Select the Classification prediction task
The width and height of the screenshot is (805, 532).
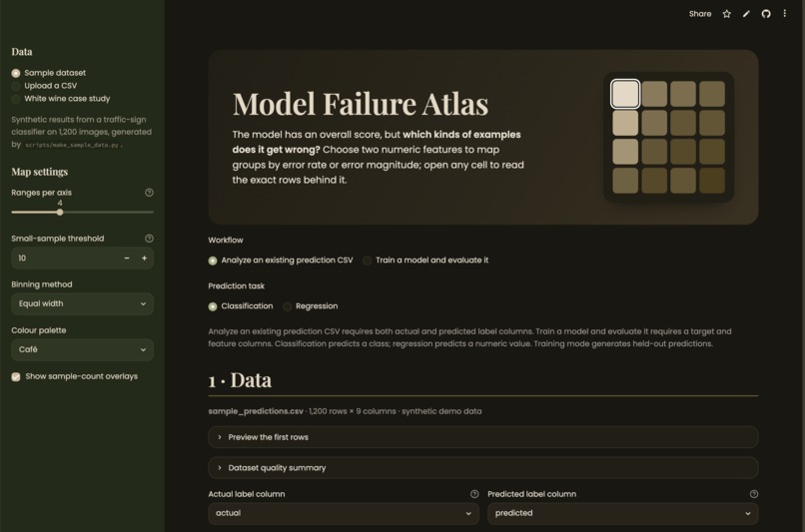pos(241,306)
